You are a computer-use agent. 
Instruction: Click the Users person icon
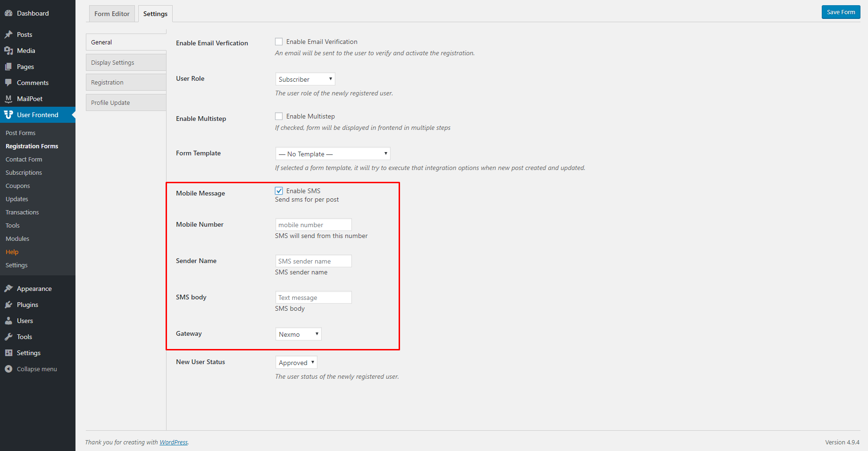[x=8, y=321]
